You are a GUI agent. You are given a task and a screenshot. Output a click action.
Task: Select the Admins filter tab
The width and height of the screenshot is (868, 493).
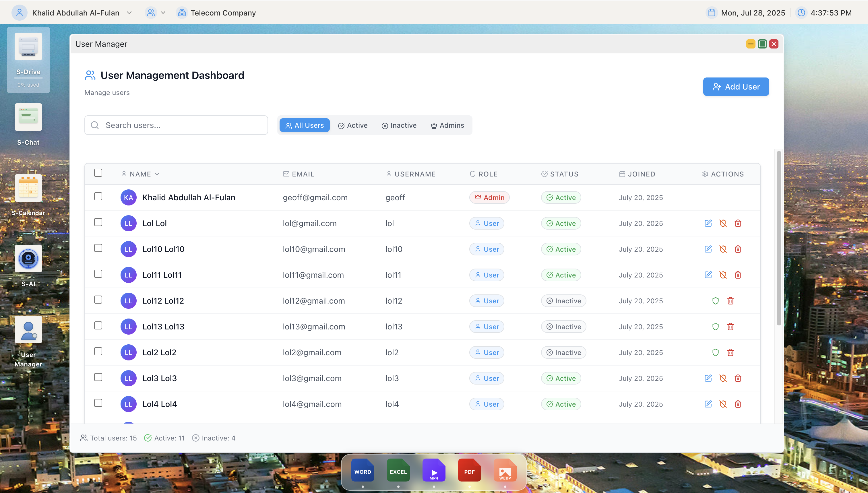[447, 125]
